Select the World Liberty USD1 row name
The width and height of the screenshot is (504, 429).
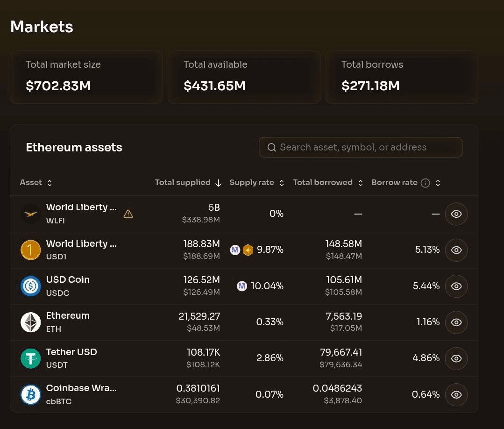(81, 243)
